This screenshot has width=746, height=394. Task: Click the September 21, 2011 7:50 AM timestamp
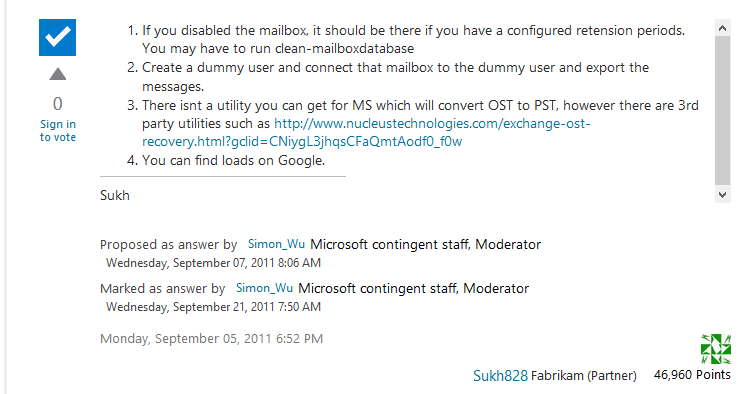(x=213, y=306)
